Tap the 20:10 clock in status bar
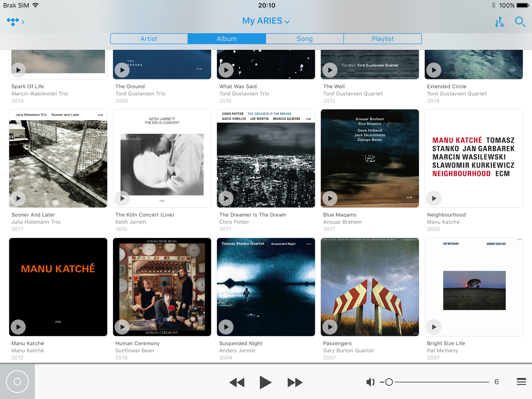Screen dimensions: 532x399 [x=267, y=5]
